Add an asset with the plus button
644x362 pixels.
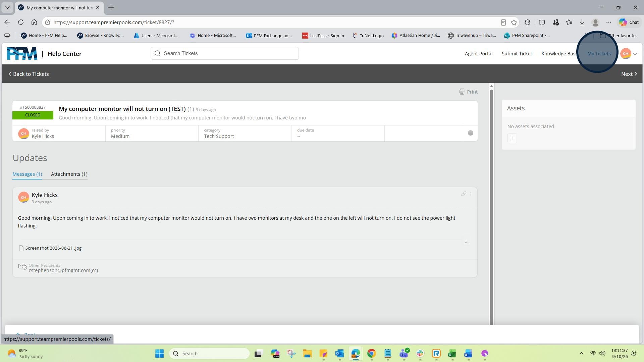(512, 138)
